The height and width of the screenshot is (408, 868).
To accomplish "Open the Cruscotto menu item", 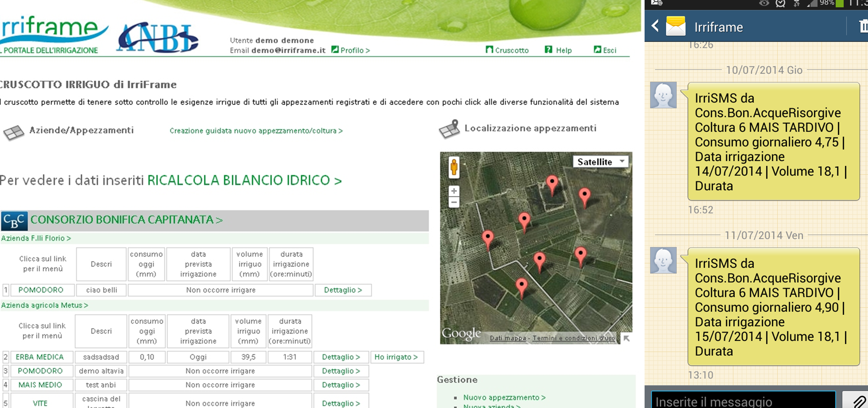I will [x=507, y=50].
